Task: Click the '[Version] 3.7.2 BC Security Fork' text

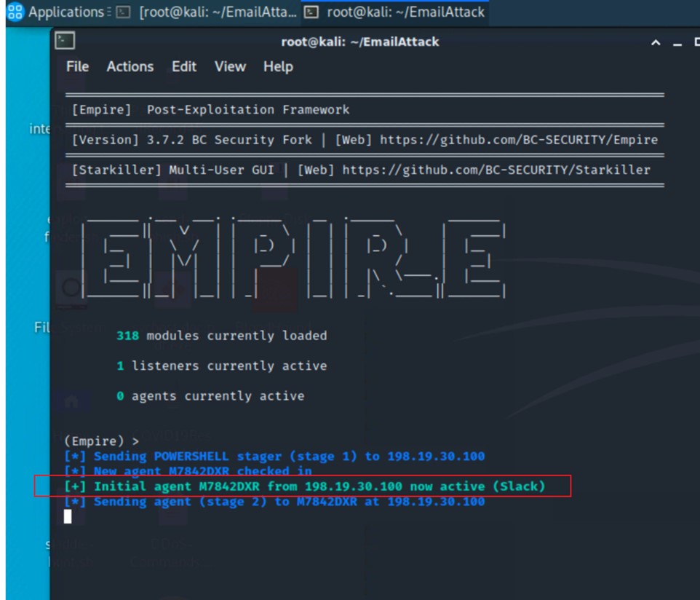Action: (191, 140)
